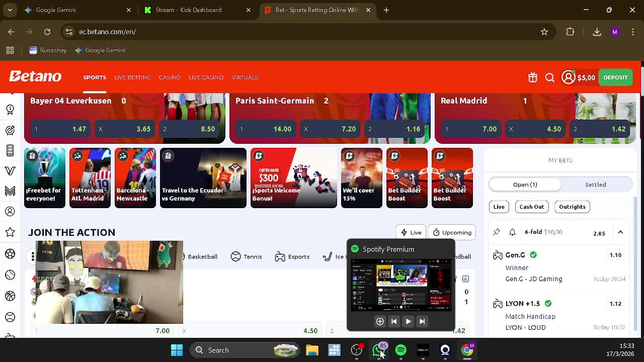
Task: Go to the CASINO menu
Action: click(x=170, y=77)
